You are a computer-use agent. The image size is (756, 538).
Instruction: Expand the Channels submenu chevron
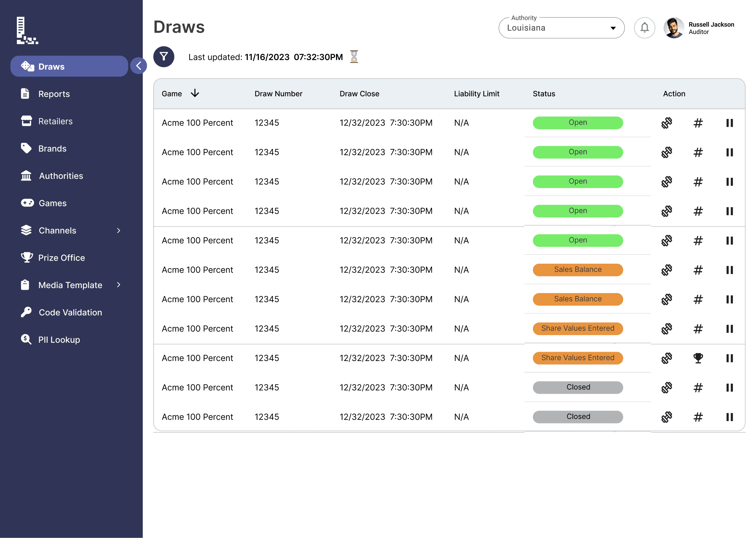(119, 231)
